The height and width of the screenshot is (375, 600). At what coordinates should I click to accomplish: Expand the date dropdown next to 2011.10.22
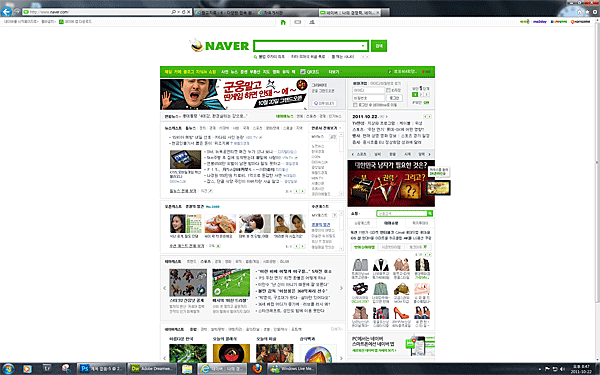click(x=386, y=116)
